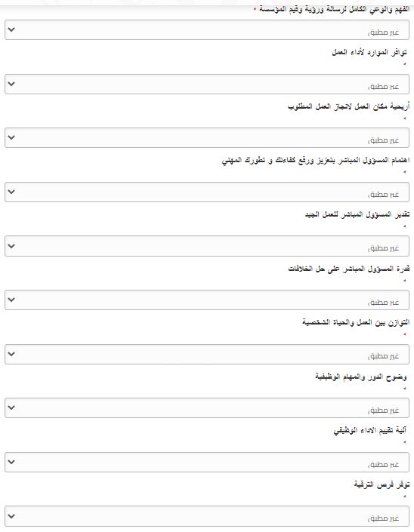Open the dropdown under 'الفهم والوعي الكامل لرسالة المؤسسة'

(207, 30)
